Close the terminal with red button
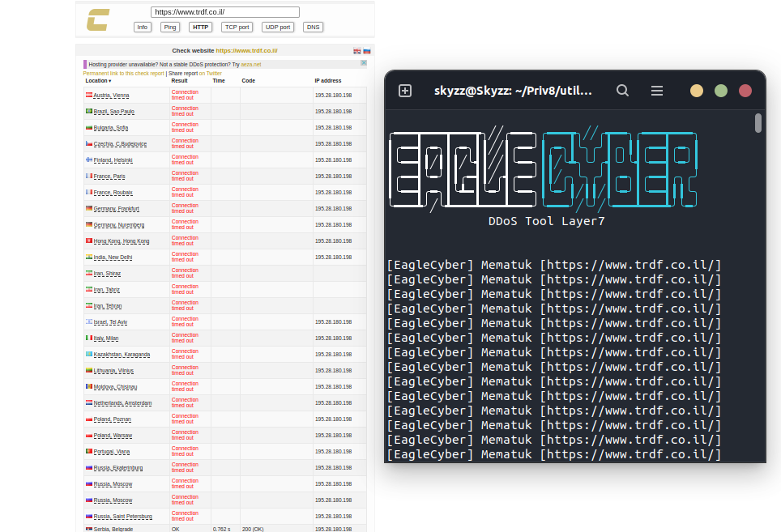The width and height of the screenshot is (781, 532). (x=745, y=91)
